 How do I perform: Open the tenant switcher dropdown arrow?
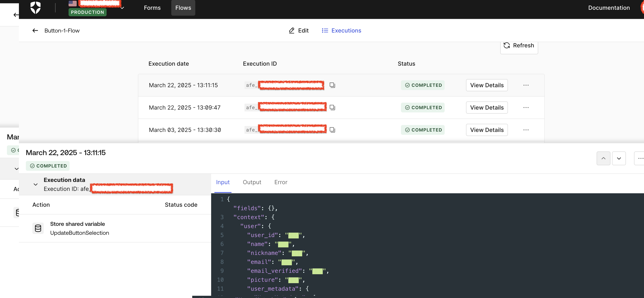(x=122, y=8)
